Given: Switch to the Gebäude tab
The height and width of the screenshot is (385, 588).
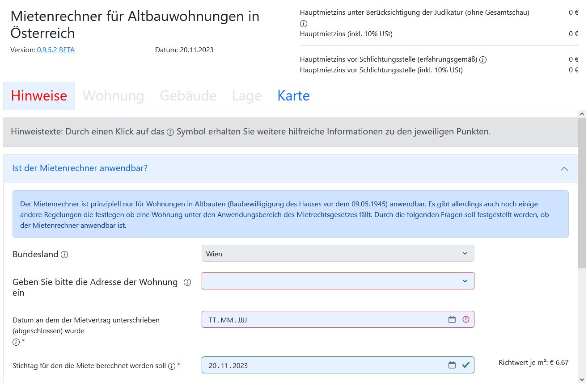Looking at the screenshot, I should pos(188,96).
